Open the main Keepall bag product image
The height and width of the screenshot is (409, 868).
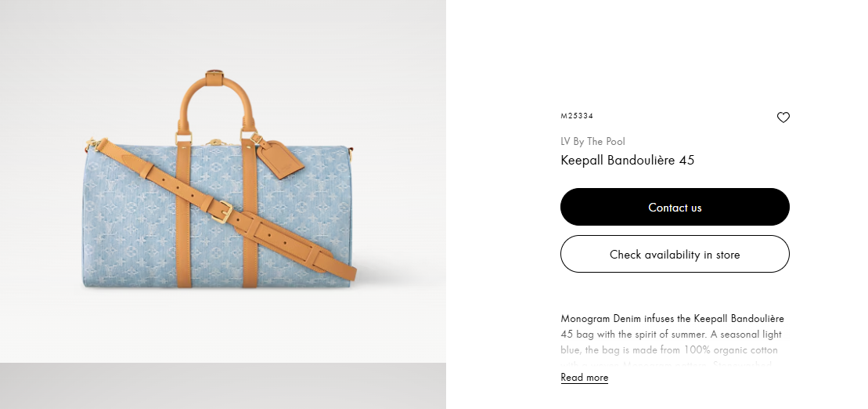pos(222,181)
